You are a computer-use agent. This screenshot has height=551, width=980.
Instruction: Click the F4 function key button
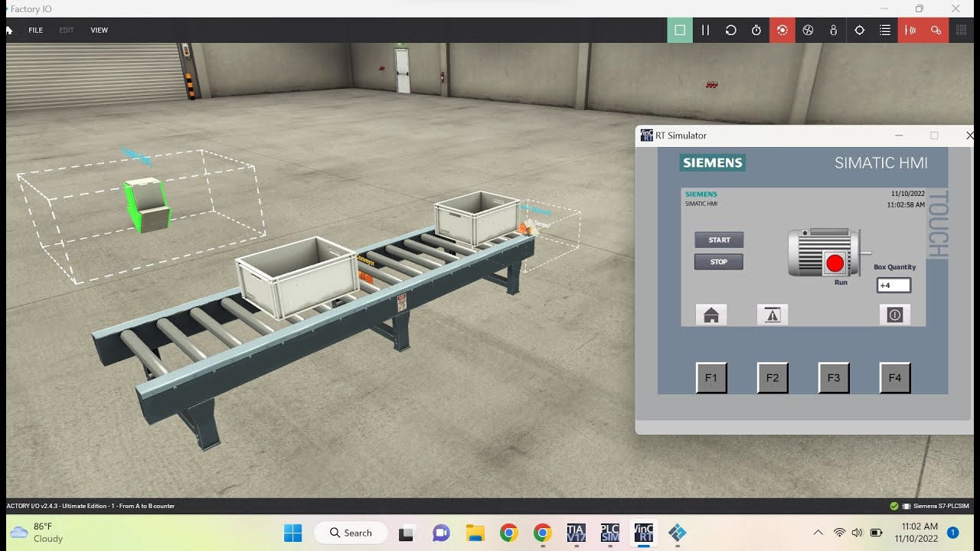[895, 378]
